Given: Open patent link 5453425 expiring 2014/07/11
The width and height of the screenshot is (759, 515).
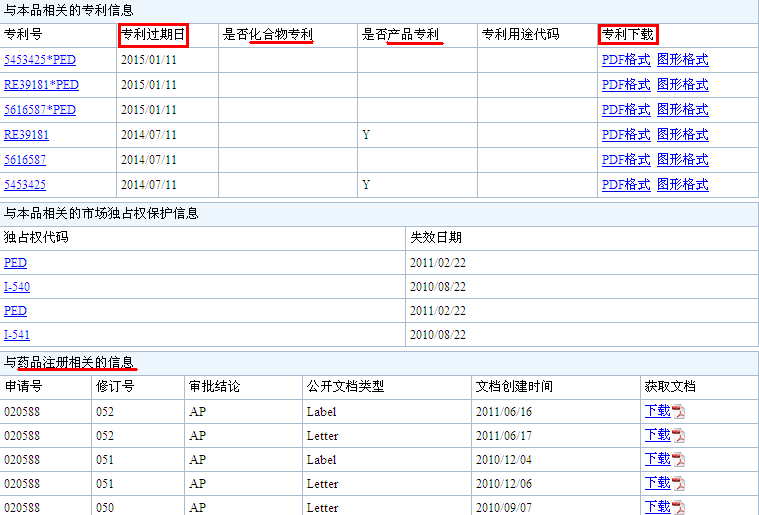Looking at the screenshot, I should point(25,185).
